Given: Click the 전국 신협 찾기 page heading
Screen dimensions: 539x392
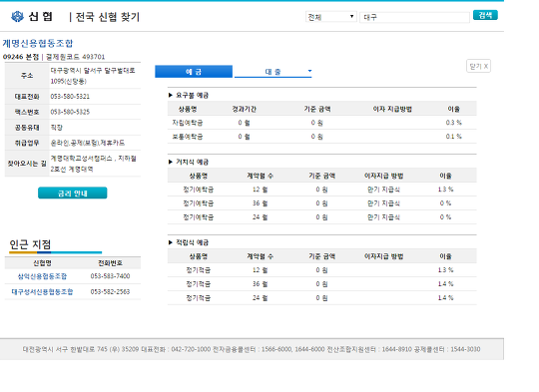Looking at the screenshot, I should click(107, 17).
